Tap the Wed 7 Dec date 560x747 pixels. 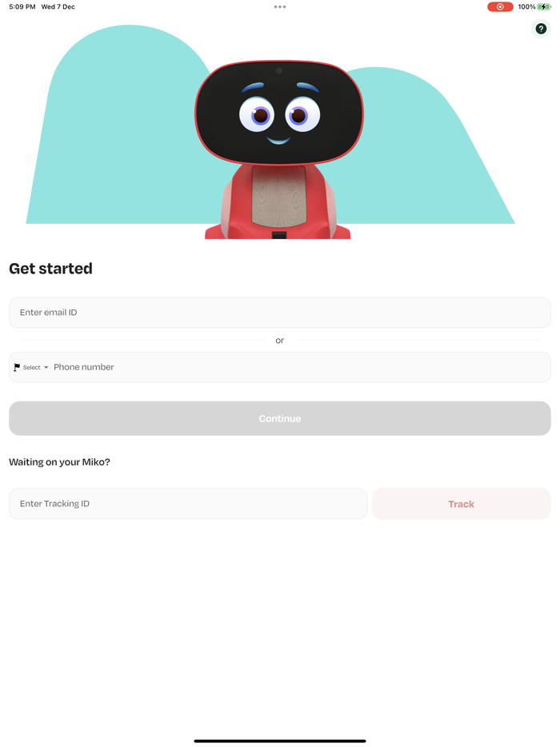tap(58, 6)
